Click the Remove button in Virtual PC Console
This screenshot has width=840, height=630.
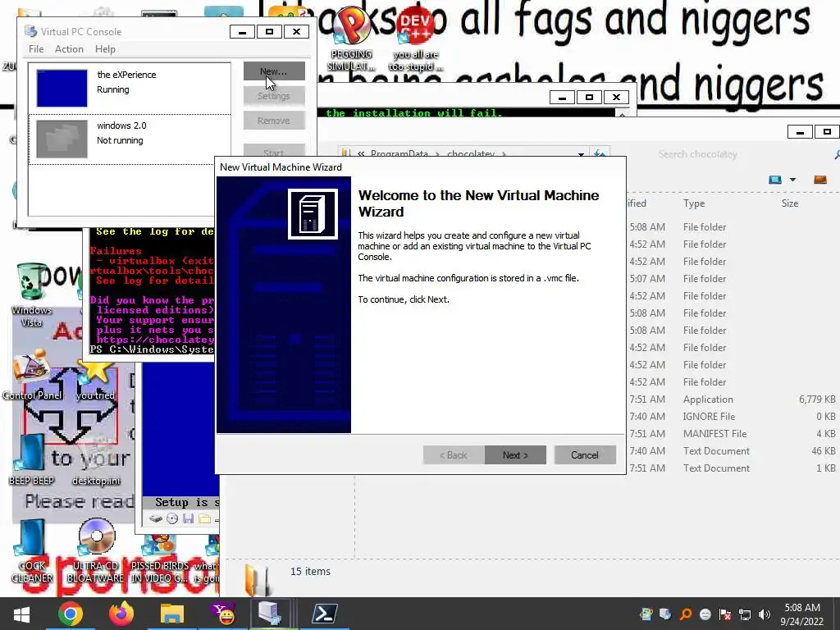274,121
